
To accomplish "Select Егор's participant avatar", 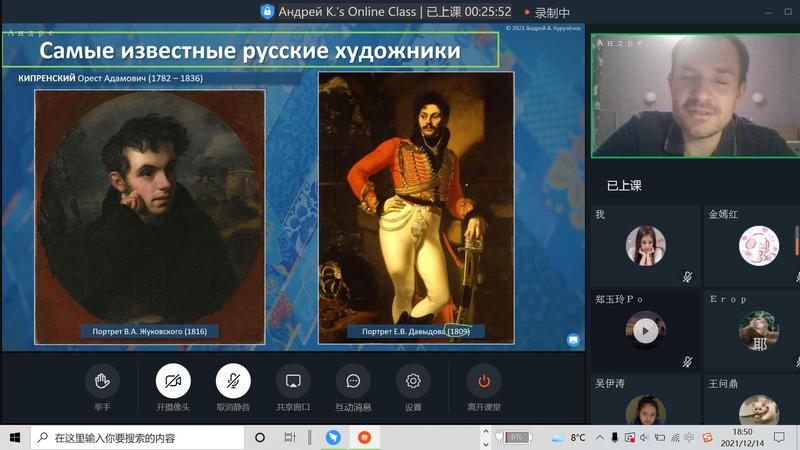I will coord(759,331).
